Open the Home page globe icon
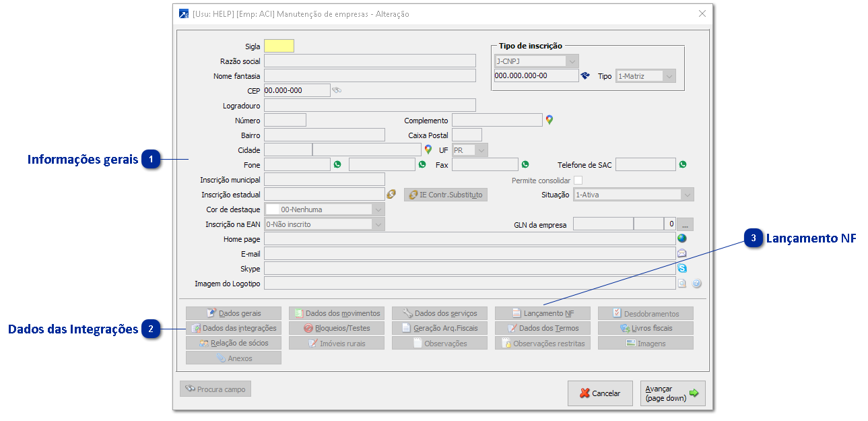868x421 pixels. [x=681, y=238]
